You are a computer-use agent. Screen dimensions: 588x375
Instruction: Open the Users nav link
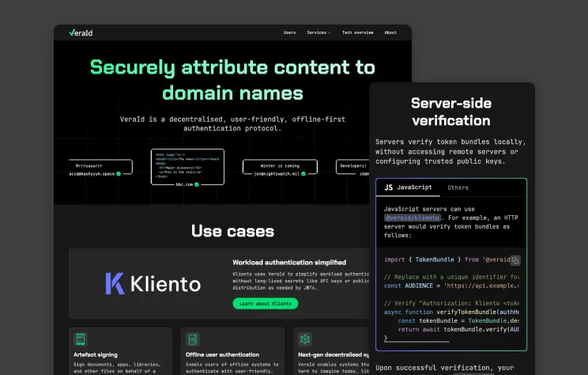289,32
